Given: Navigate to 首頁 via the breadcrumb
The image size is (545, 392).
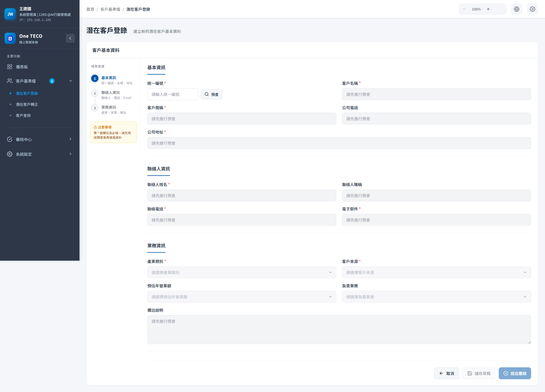Looking at the screenshot, I should point(90,9).
